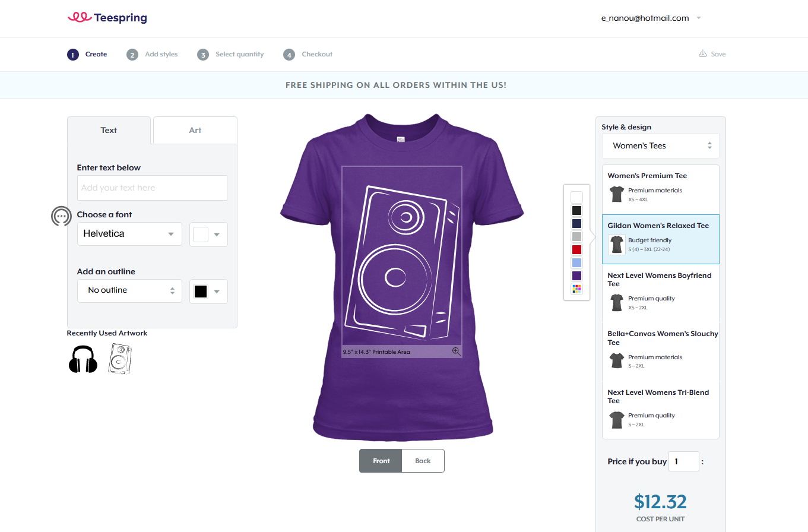Click the Add your text here field

[152, 188]
